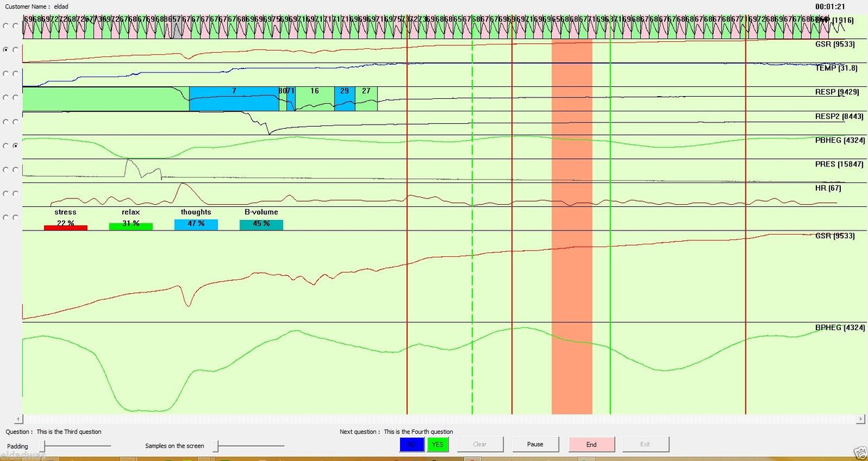Click the green relax 31 % bar
Viewport: 868px width, 461px height.
(x=131, y=225)
